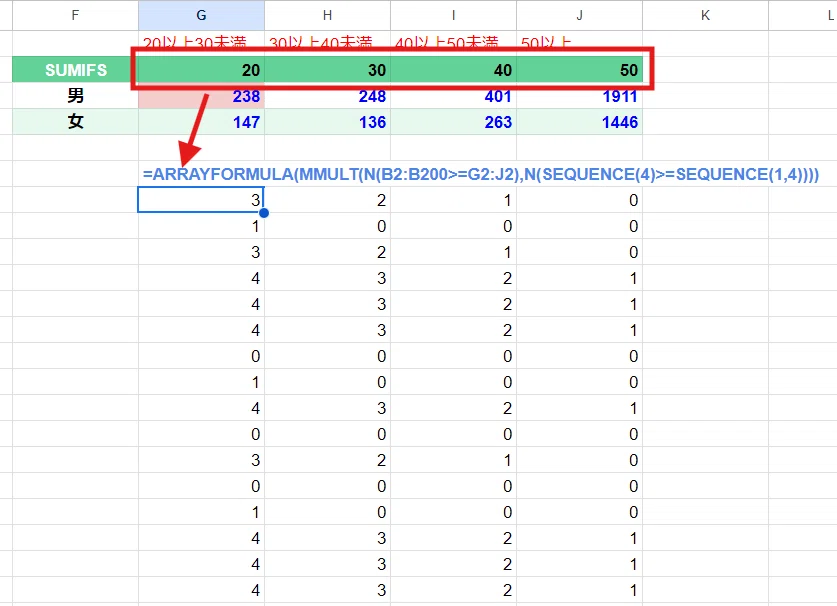Click the cell with value 248
837x606 pixels.
point(327,96)
